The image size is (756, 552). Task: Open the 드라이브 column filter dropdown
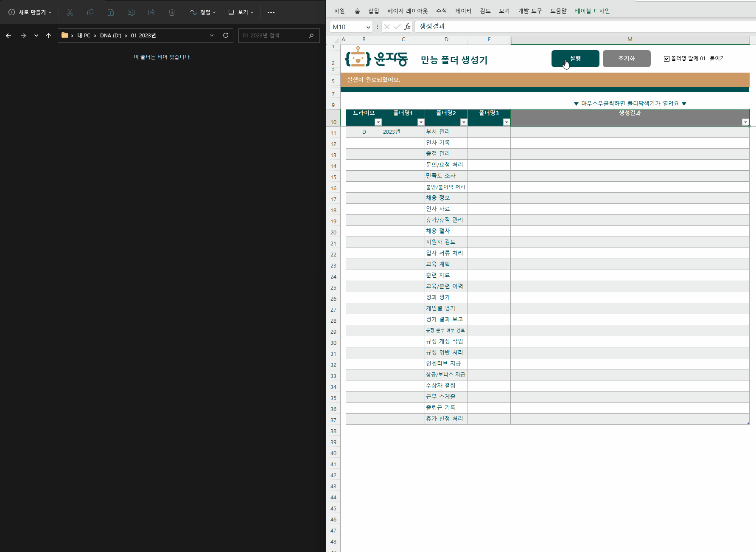[378, 122]
